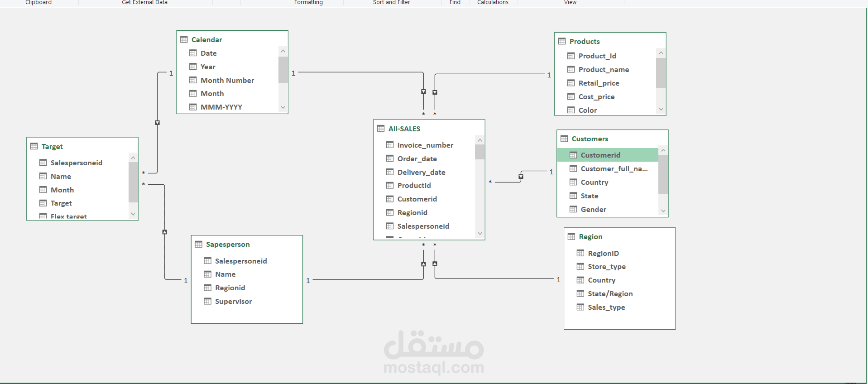The image size is (868, 384).
Task: Click the Products table header icon
Action: click(x=562, y=41)
